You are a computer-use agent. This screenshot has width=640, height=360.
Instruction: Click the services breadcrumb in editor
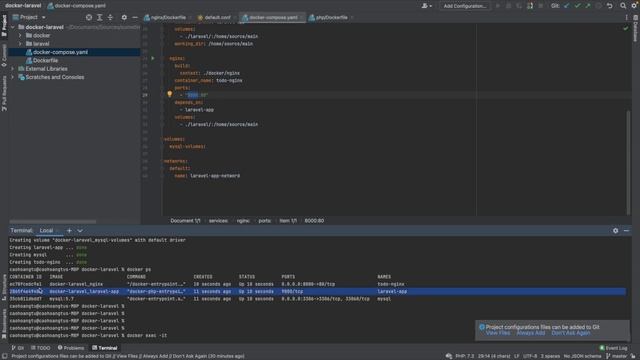[218, 221]
